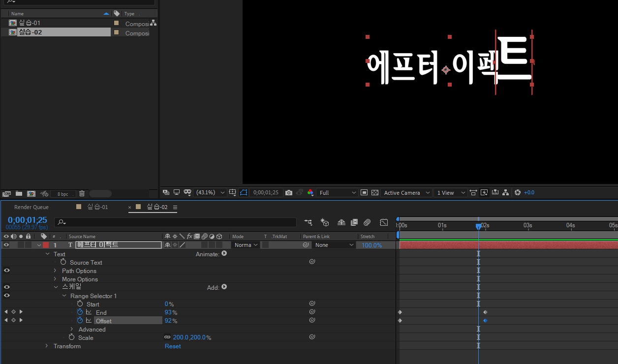The height and width of the screenshot is (364, 618).
Task: Open the Add menu arrow for 스케일
Action: pyautogui.click(x=224, y=287)
